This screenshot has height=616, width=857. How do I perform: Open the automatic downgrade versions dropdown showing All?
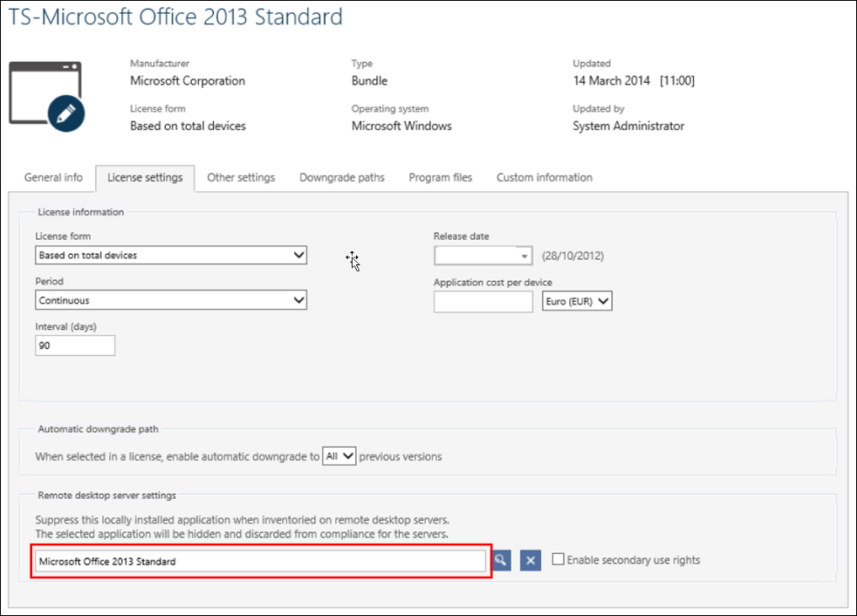tap(339, 455)
